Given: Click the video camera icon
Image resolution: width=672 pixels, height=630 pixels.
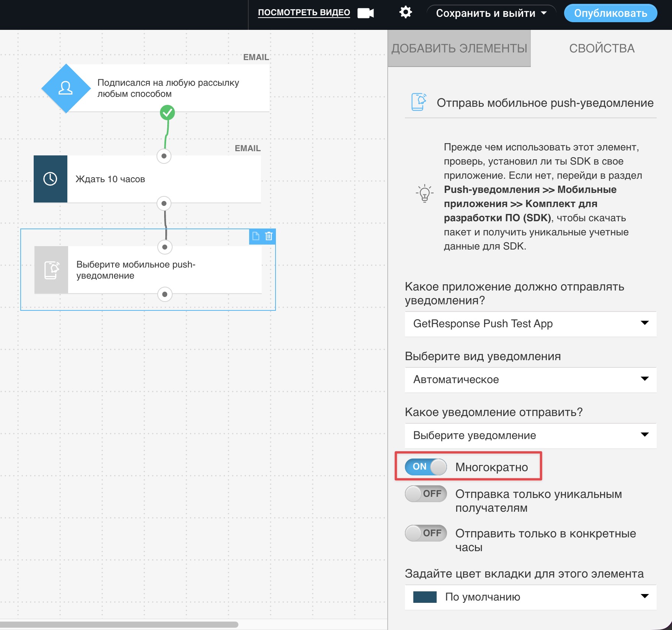Looking at the screenshot, I should click(365, 13).
